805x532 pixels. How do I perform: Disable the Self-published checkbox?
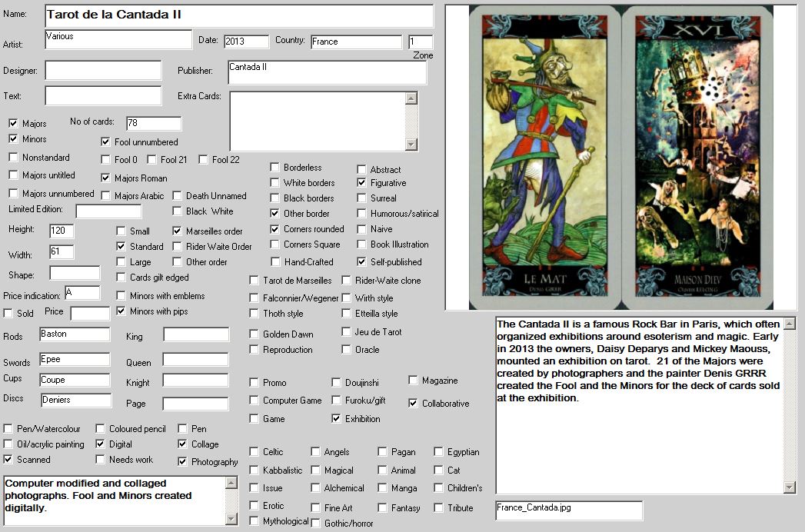tap(362, 261)
